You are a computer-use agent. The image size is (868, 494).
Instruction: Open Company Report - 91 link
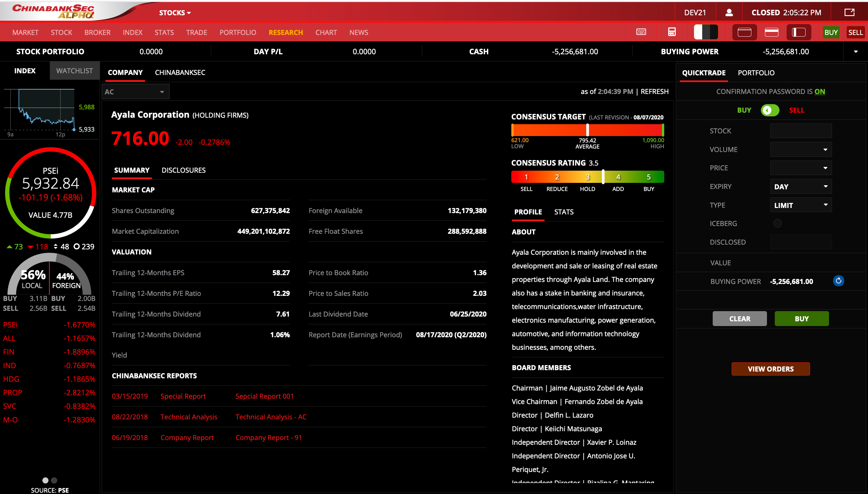point(269,438)
